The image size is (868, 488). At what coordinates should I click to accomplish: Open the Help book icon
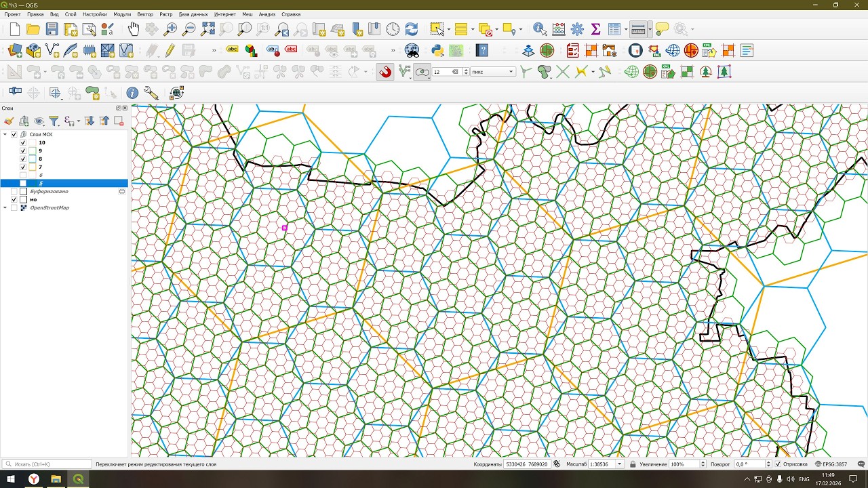click(x=482, y=51)
